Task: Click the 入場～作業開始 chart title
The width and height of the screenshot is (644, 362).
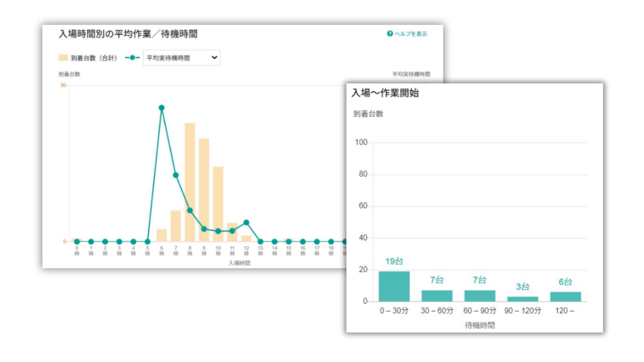Action: pyautogui.click(x=385, y=93)
